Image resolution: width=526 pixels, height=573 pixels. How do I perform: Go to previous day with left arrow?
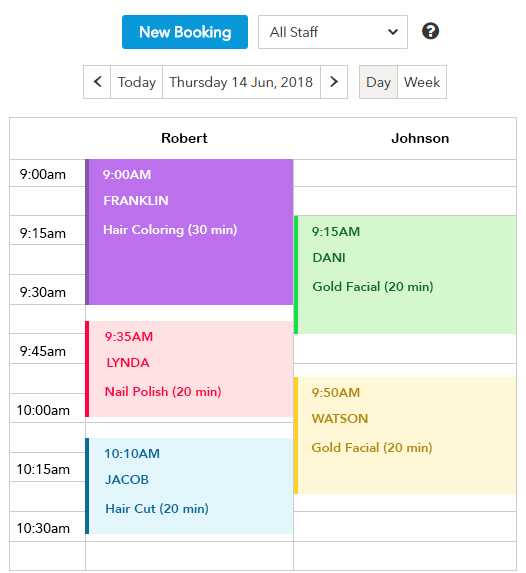tap(97, 82)
